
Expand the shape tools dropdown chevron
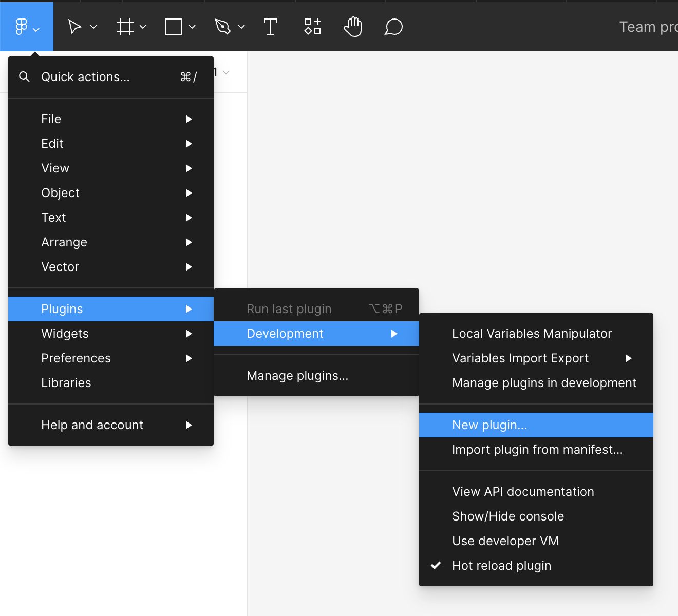(x=192, y=26)
